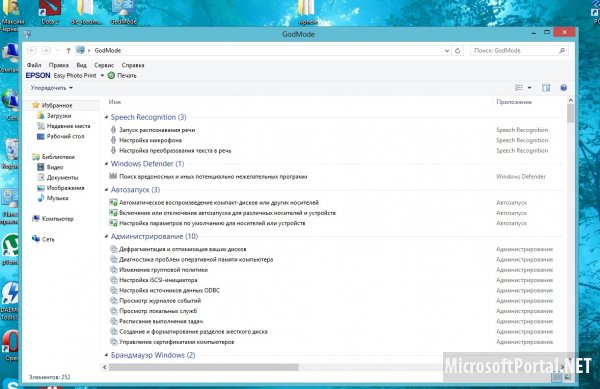The height and width of the screenshot is (389, 600).
Task: Click the vertical scrollbar up arrow
Action: 571,100
